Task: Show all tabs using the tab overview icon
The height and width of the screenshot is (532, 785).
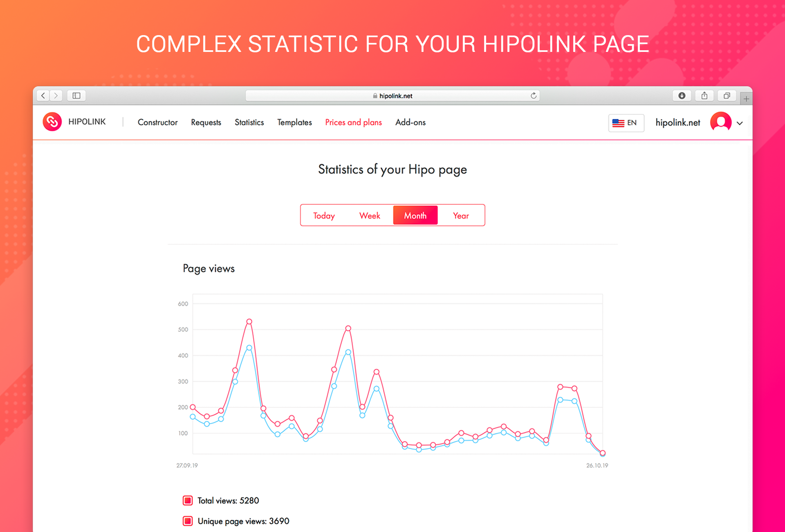Action: (727, 95)
